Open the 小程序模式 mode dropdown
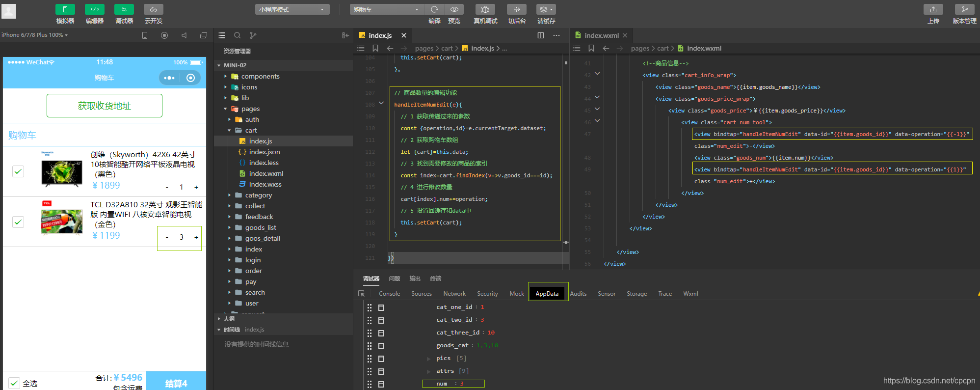Viewport: 980px width, 390px height. 292,9
